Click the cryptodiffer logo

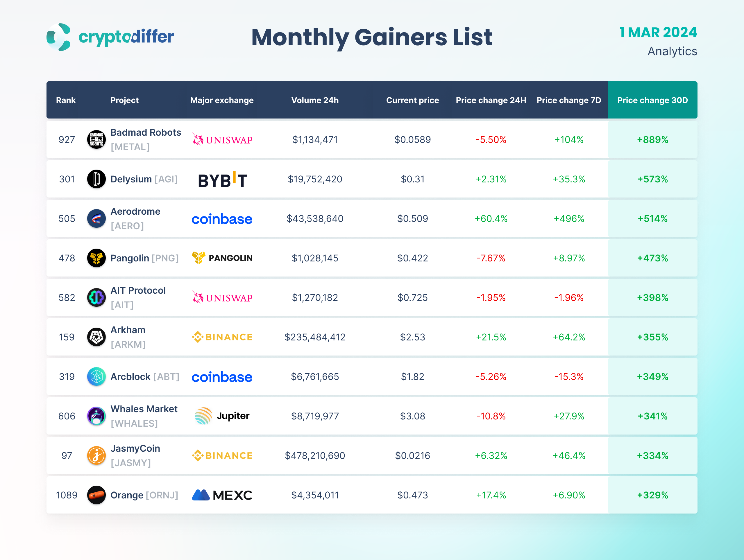(110, 37)
